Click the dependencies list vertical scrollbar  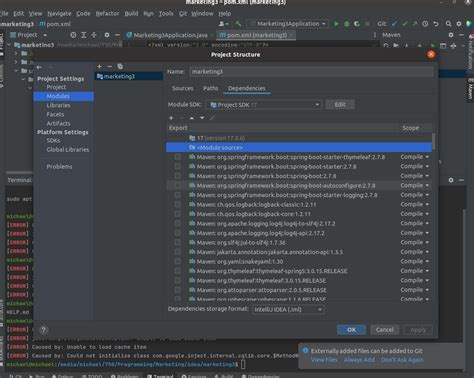click(x=433, y=142)
